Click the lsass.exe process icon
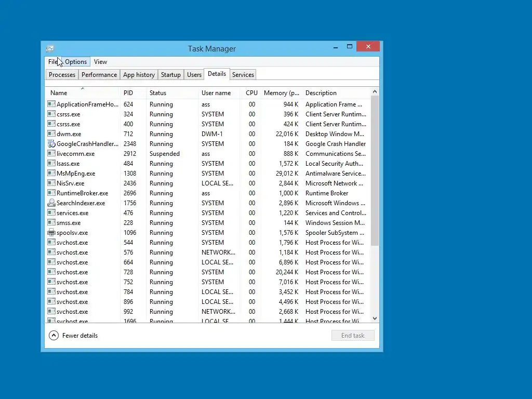Image resolution: width=532 pixels, height=399 pixels. [x=51, y=163]
